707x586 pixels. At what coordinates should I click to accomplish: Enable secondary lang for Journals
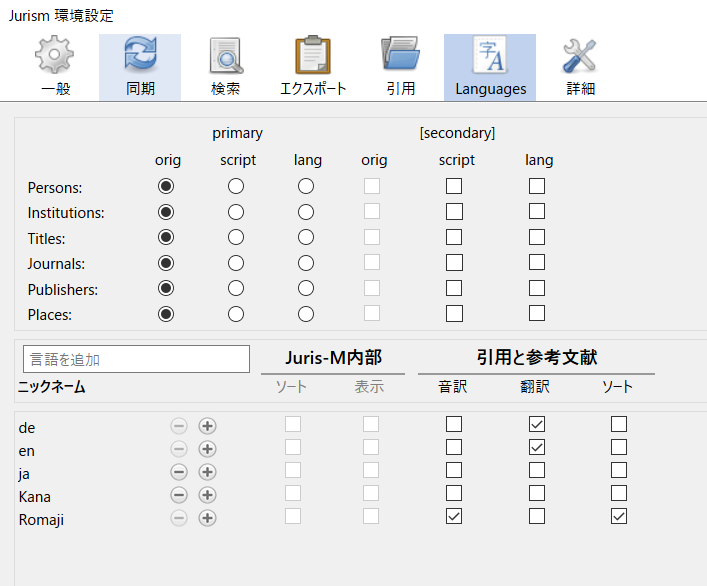[537, 262]
